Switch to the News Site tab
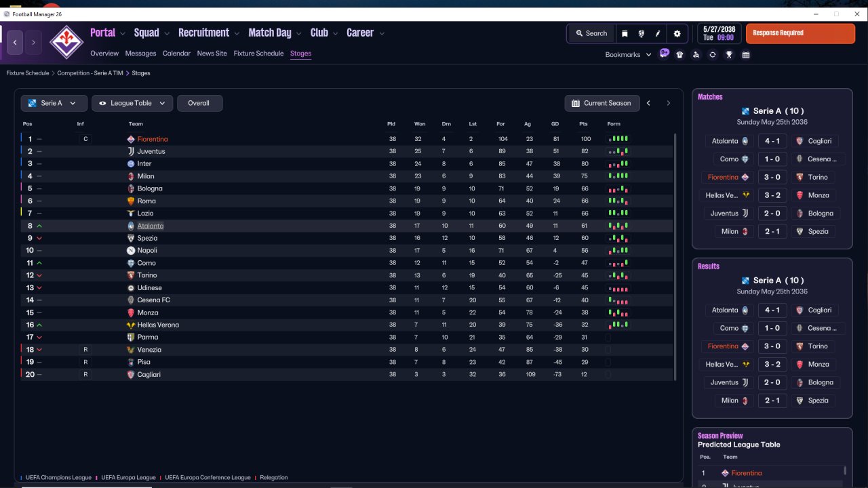The image size is (868, 488). pos(212,54)
